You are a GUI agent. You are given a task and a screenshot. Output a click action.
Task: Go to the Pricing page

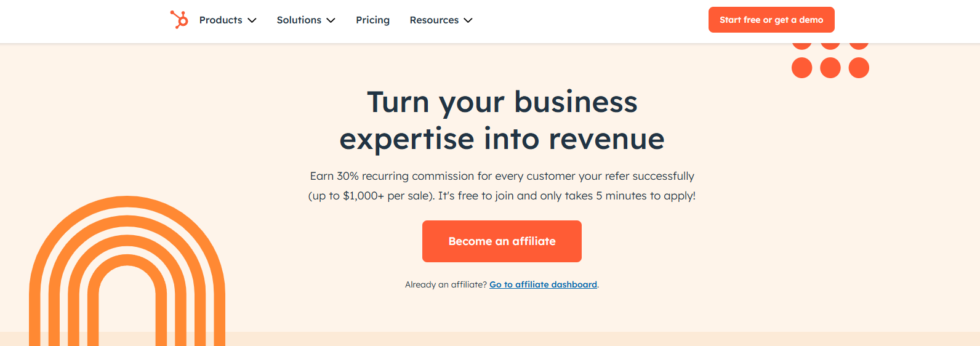tap(372, 20)
